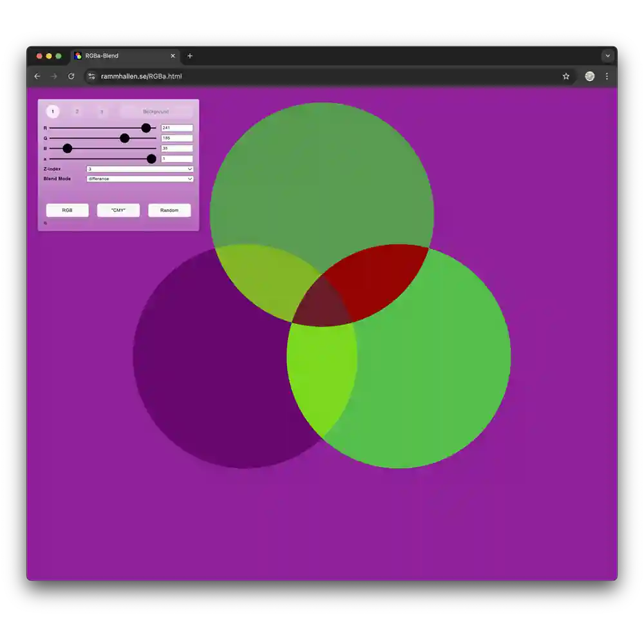The width and height of the screenshot is (644, 644).
Task: Expand the tab search chevron
Action: pos(608,56)
